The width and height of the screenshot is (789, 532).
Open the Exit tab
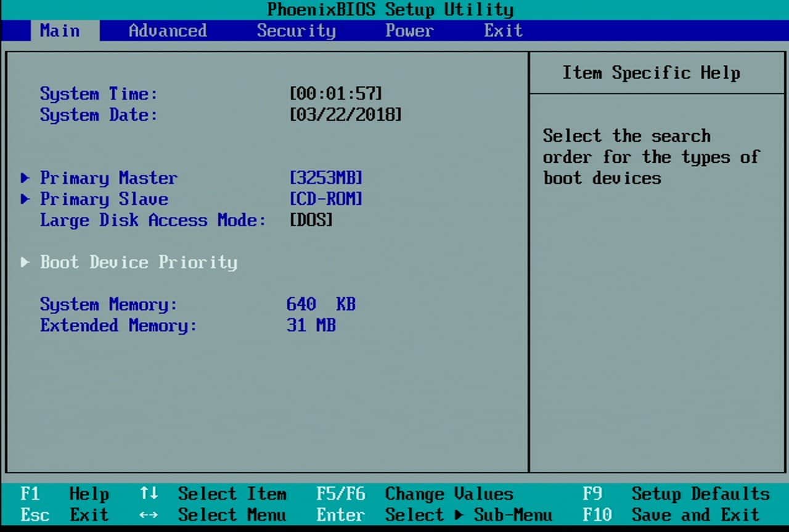[504, 30]
